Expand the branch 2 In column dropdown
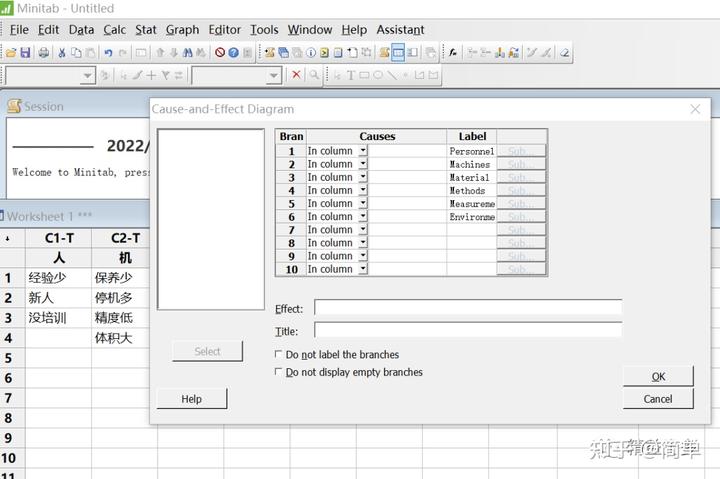 pyautogui.click(x=363, y=163)
